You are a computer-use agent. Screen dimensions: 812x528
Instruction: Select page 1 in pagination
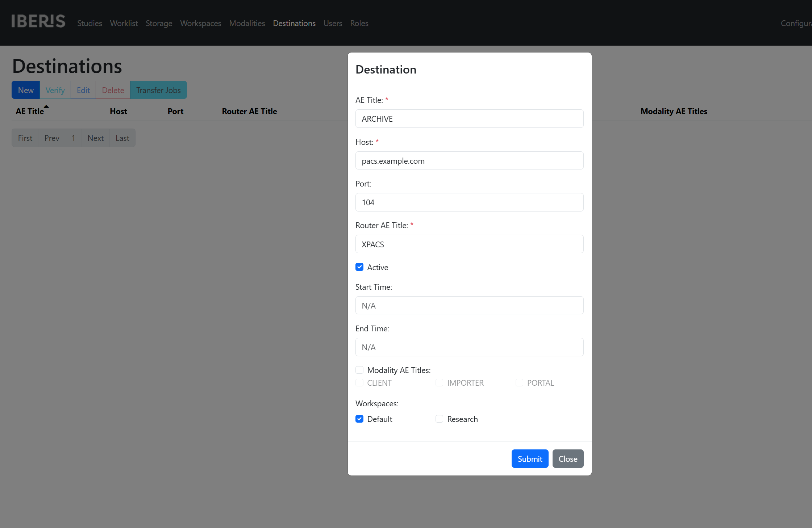(x=74, y=138)
